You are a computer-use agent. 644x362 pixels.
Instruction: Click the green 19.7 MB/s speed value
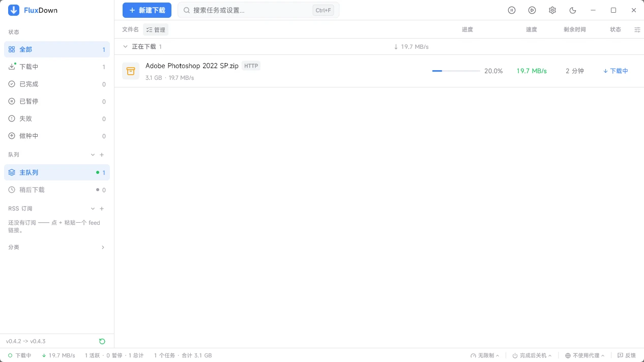(x=532, y=71)
